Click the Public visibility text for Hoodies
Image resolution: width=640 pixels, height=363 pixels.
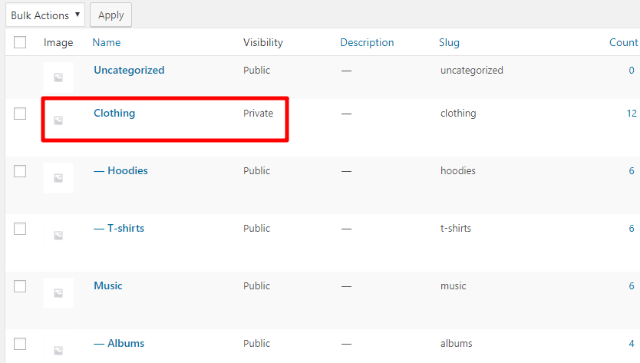pos(257,171)
